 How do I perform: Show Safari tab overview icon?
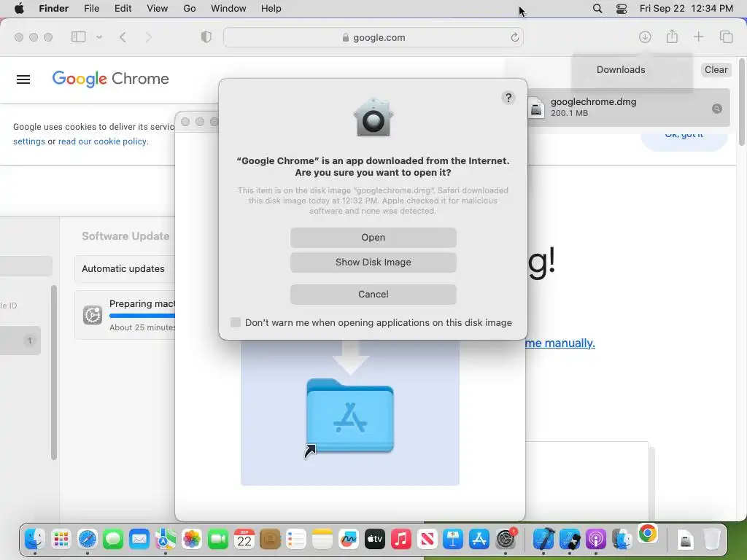pyautogui.click(x=726, y=36)
